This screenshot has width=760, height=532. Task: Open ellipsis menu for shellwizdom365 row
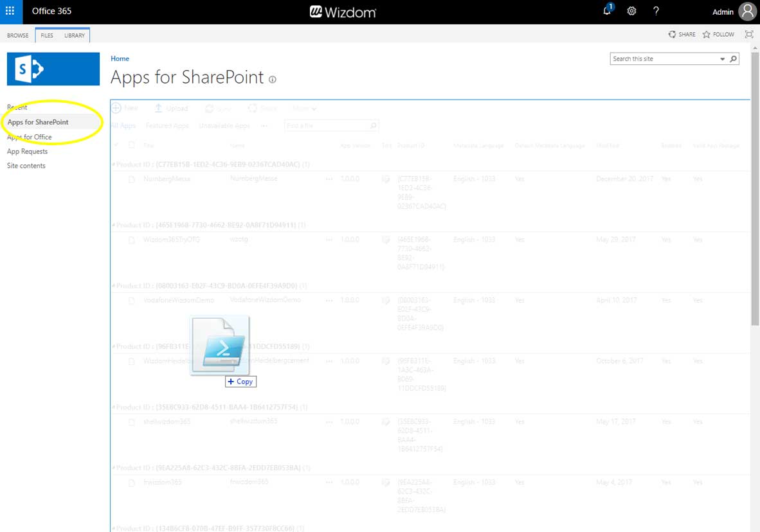click(x=329, y=421)
